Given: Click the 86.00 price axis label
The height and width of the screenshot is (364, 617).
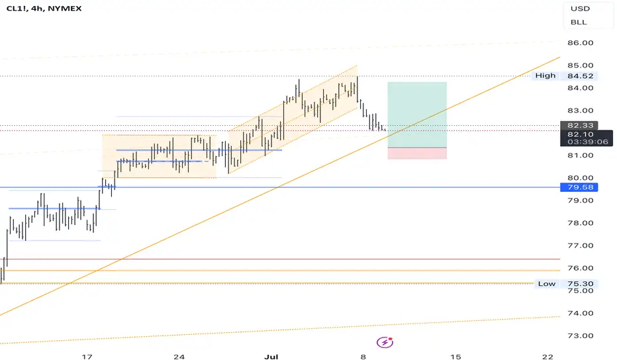Looking at the screenshot, I should click(x=580, y=43).
